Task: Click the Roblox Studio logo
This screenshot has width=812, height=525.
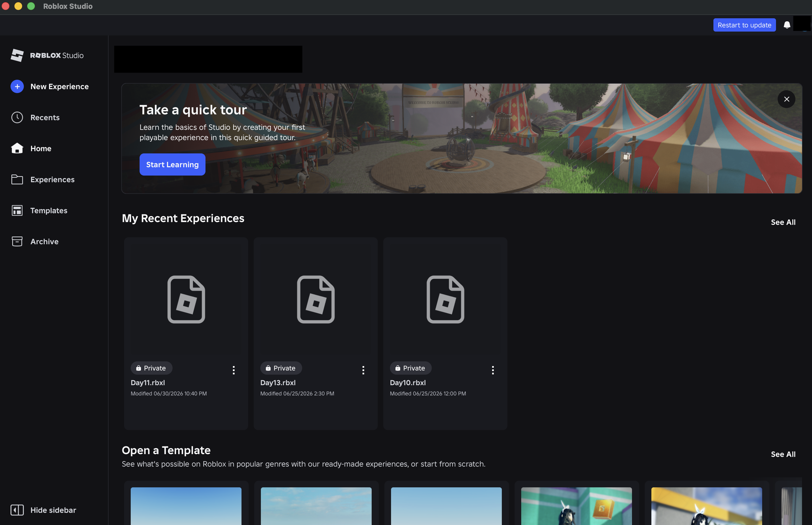Action: [47, 55]
